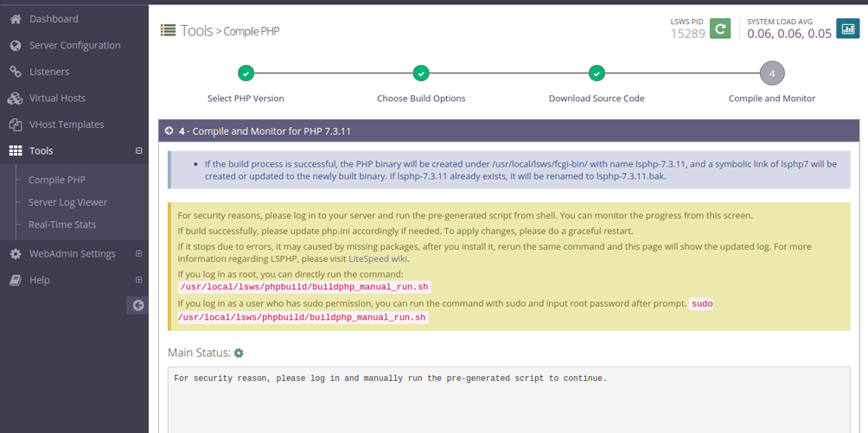Expand the Help submenu
The width and height of the screenshot is (868, 433).
point(139,280)
